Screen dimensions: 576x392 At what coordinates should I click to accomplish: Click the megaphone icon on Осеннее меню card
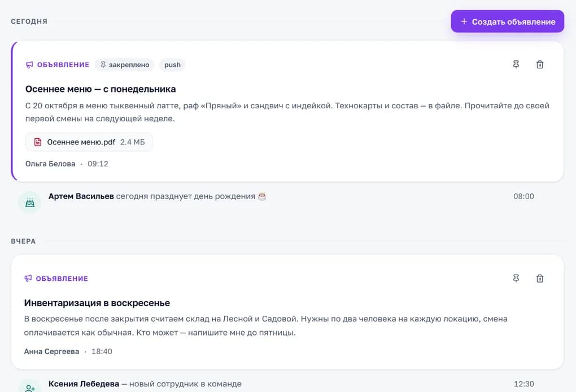coord(29,65)
